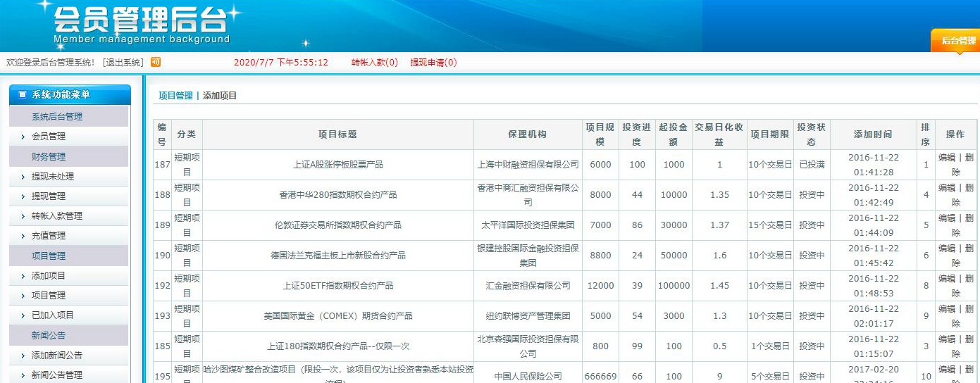Expand 已加入项目 using its chevron

coord(23,315)
